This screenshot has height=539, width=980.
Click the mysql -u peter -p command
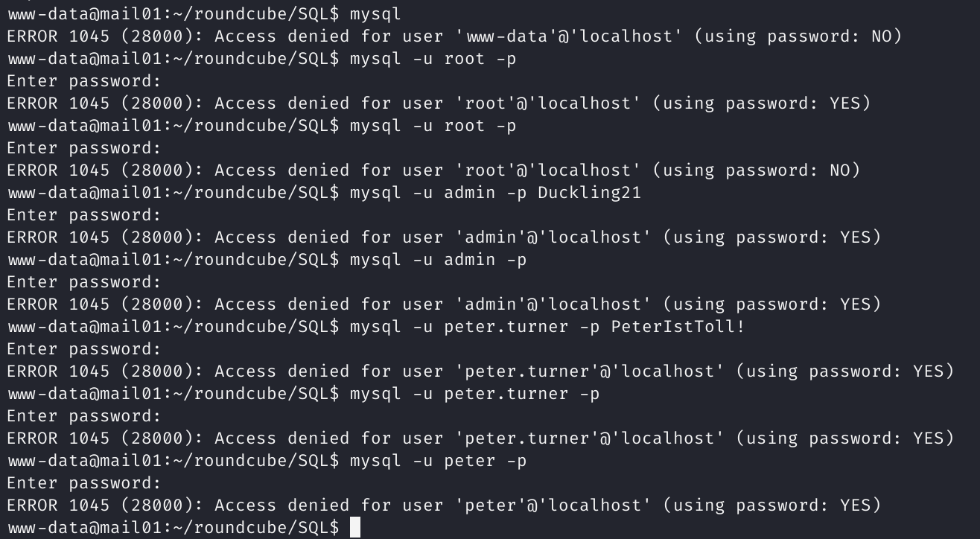point(438,461)
